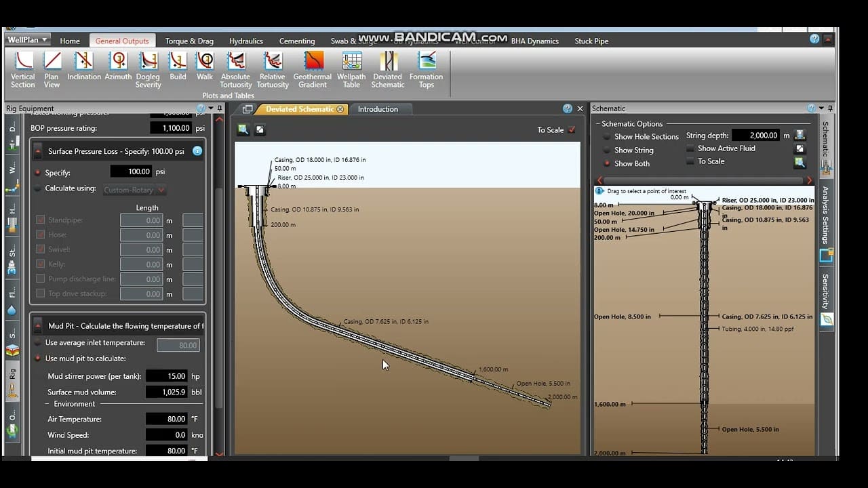Open WellPlan help at top right
This screenshot has width=868, height=488.
tap(814, 39)
